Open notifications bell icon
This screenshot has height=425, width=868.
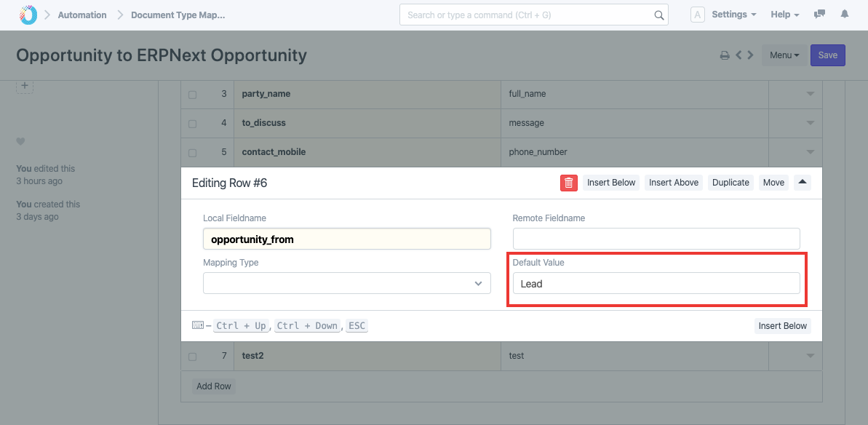coord(845,15)
